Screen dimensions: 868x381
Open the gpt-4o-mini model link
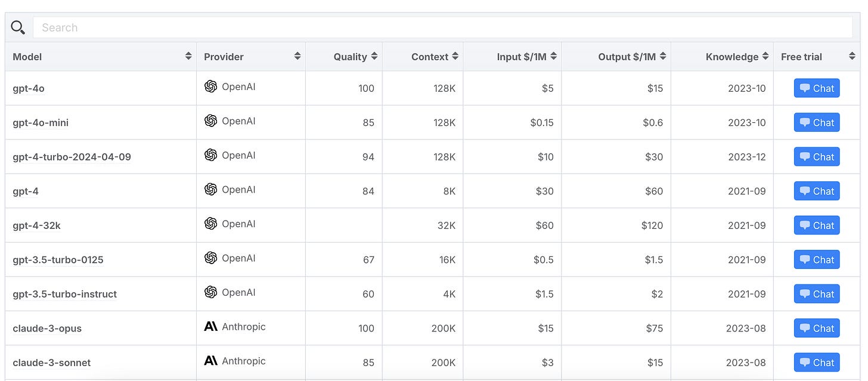click(41, 122)
